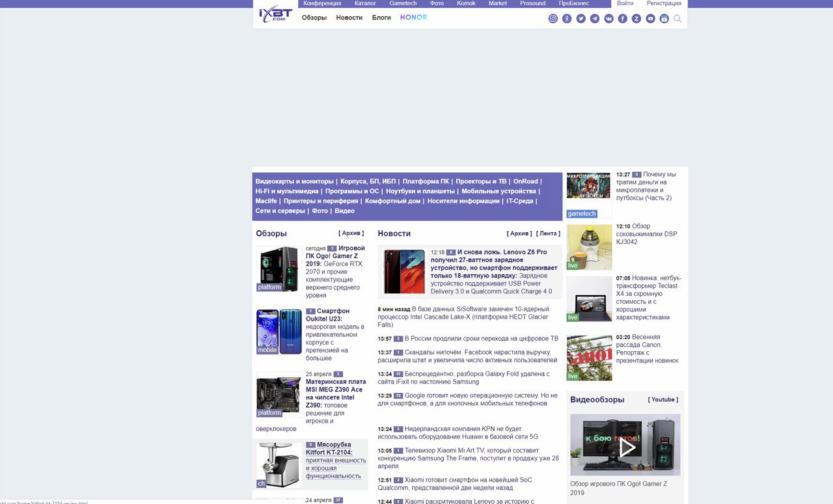Open the VK social icon

[x=609, y=19]
